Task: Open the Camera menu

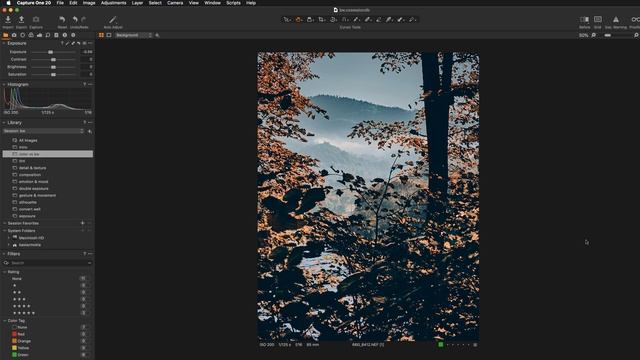Action: (175, 3)
